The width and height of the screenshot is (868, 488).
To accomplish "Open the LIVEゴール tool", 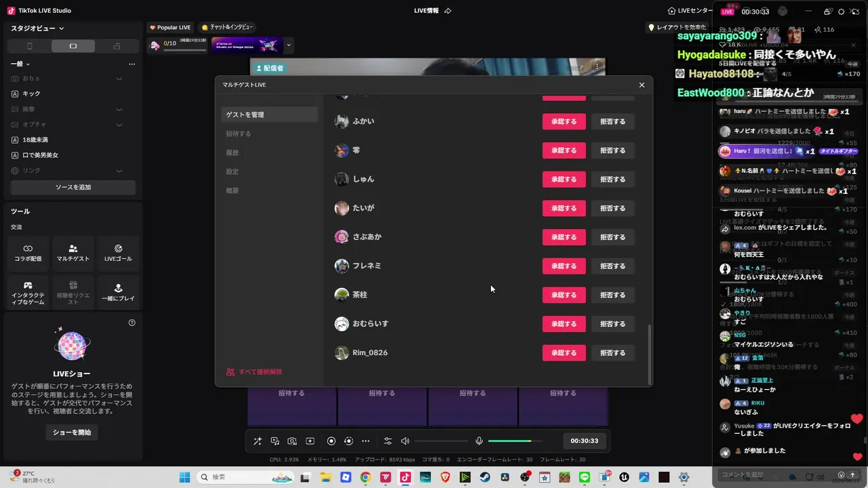I will [118, 253].
